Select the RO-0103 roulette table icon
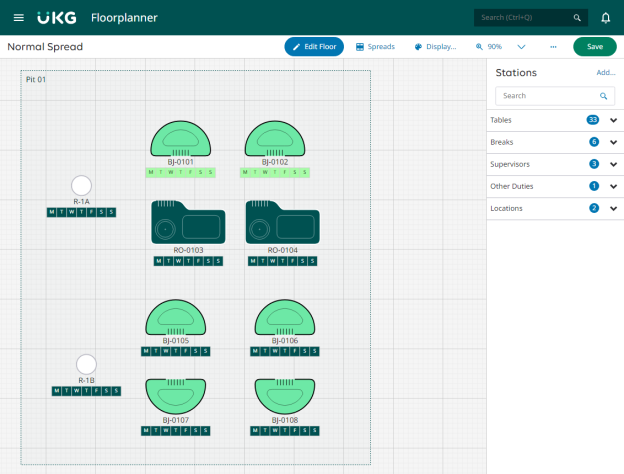Viewport: 624px width, 474px height. click(188, 222)
